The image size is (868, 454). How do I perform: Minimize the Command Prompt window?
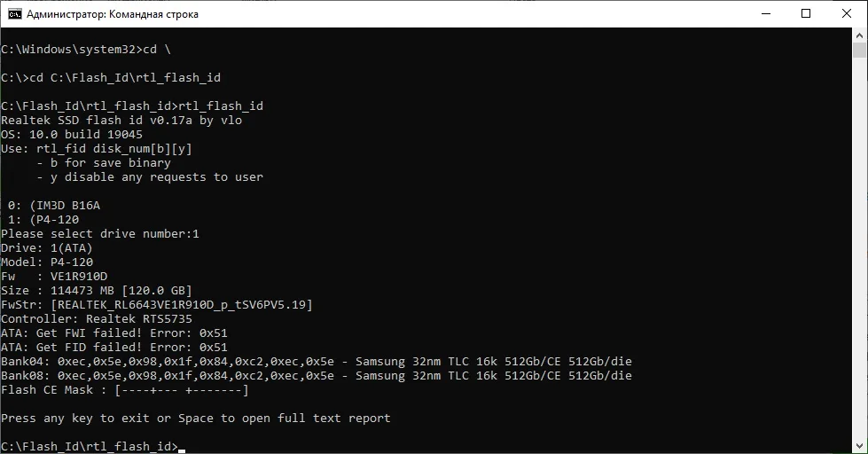[766, 14]
